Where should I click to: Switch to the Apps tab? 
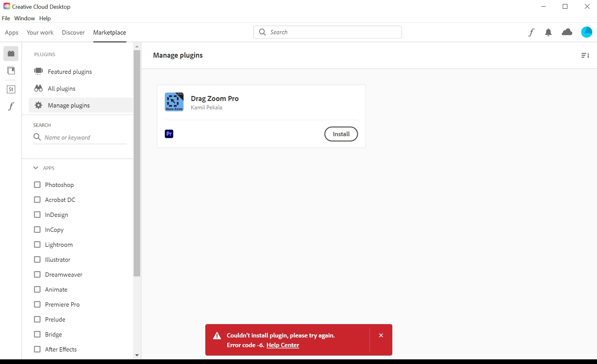tap(12, 32)
